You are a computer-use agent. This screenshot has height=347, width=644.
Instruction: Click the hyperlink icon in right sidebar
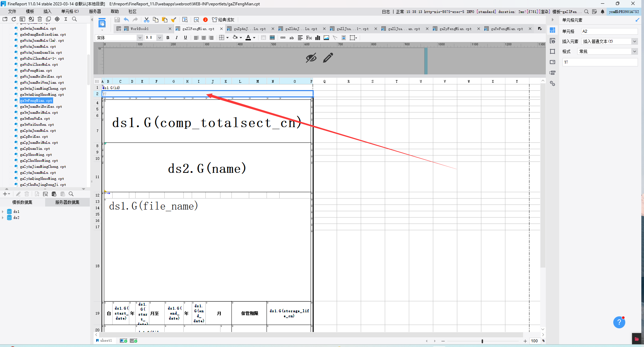point(552,83)
